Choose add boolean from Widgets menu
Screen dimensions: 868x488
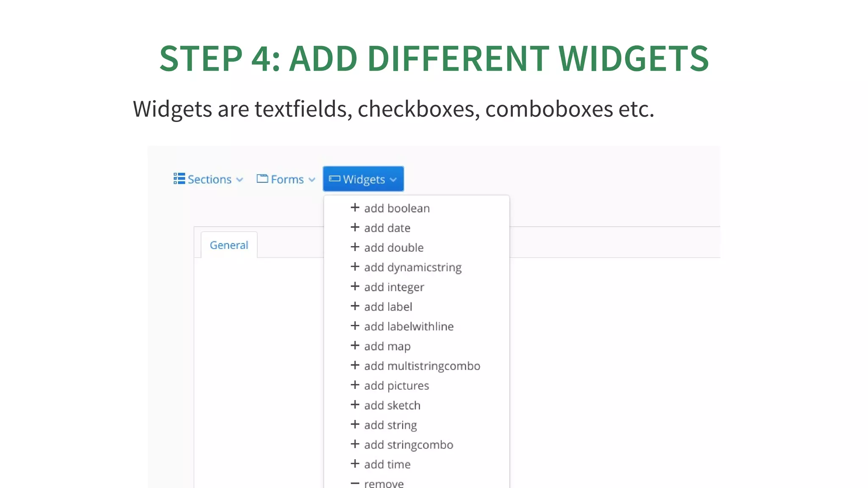coord(416,208)
